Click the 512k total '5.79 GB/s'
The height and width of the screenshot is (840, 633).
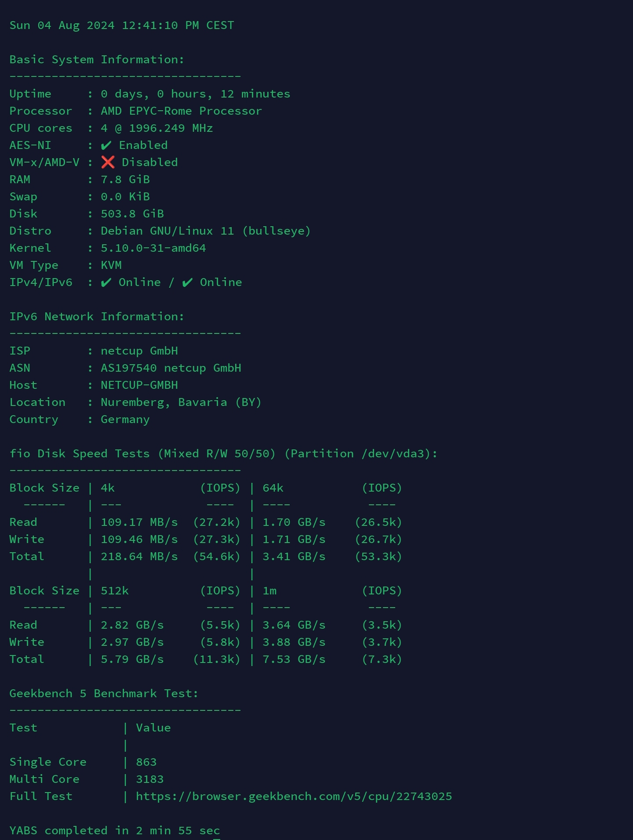click(x=132, y=659)
